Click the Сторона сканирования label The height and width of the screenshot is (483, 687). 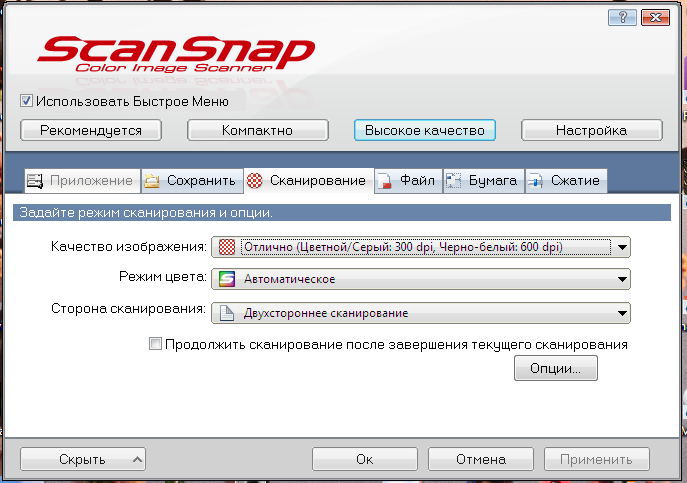tap(128, 309)
